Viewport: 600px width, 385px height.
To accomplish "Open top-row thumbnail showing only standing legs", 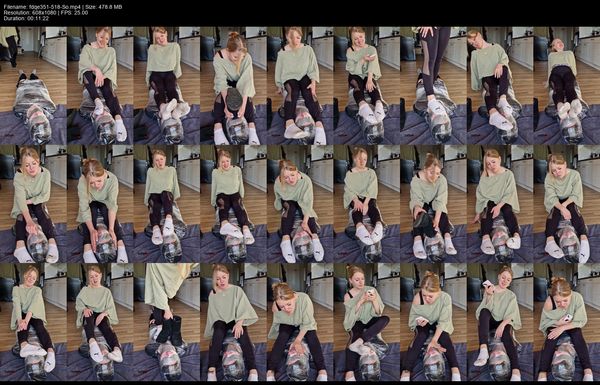I will 433,86.
